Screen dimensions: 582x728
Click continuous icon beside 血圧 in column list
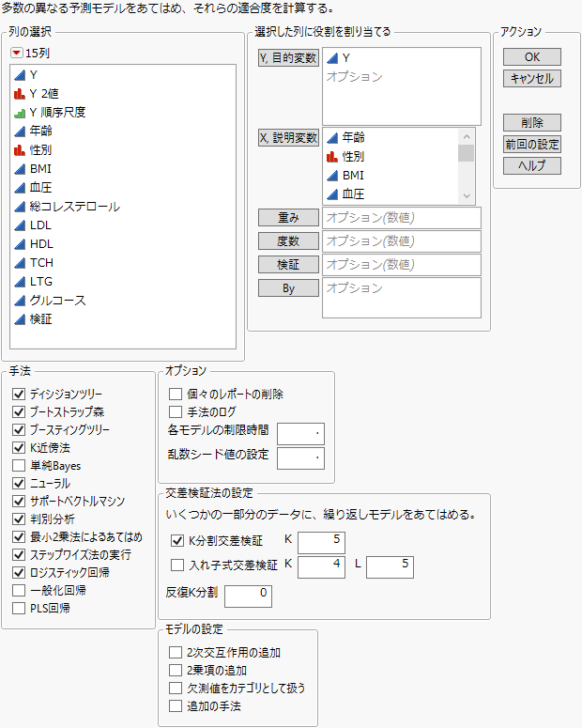click(20, 188)
